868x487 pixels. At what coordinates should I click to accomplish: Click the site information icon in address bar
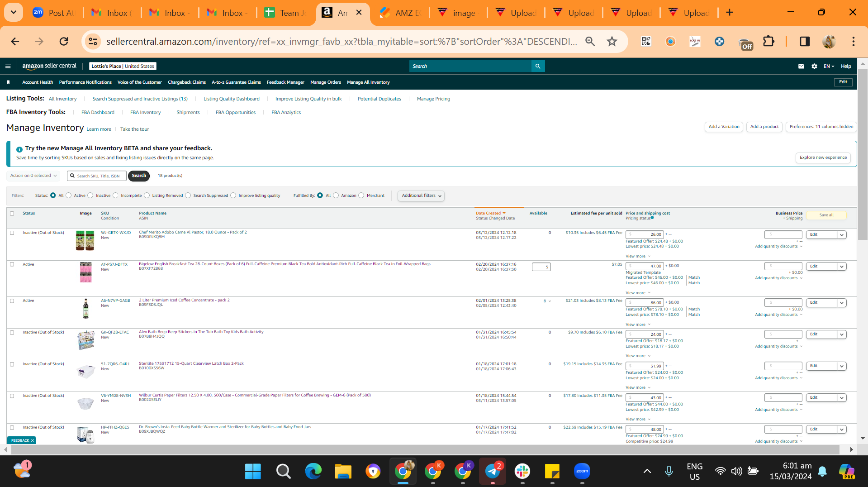pyautogui.click(x=93, y=42)
